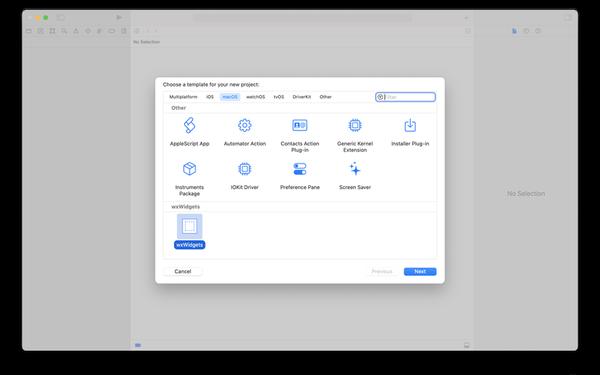600x375 pixels.
Task: Pick the Generic Kernel Extension template
Action: point(355,135)
